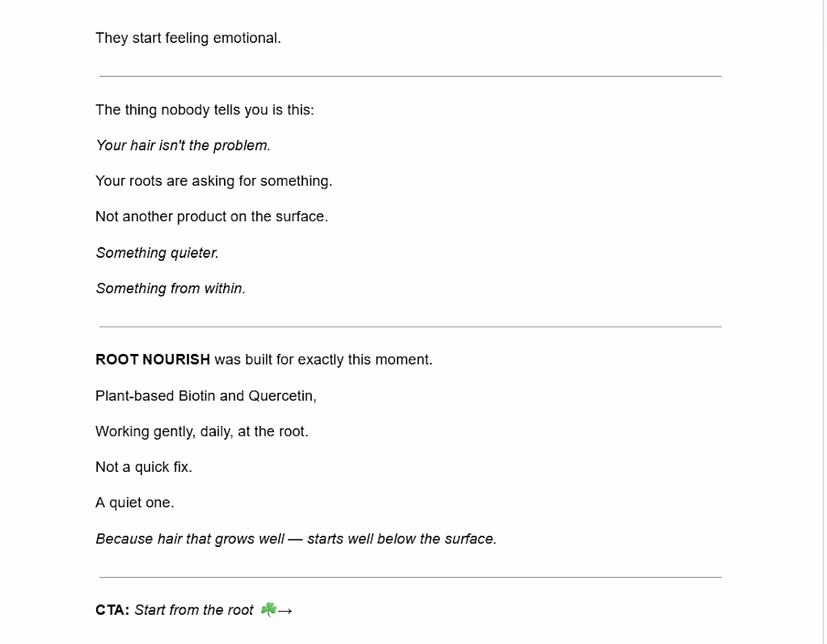Click the right arrow symbol beside the shamrock
This screenshot has width=827, height=644.
point(285,611)
